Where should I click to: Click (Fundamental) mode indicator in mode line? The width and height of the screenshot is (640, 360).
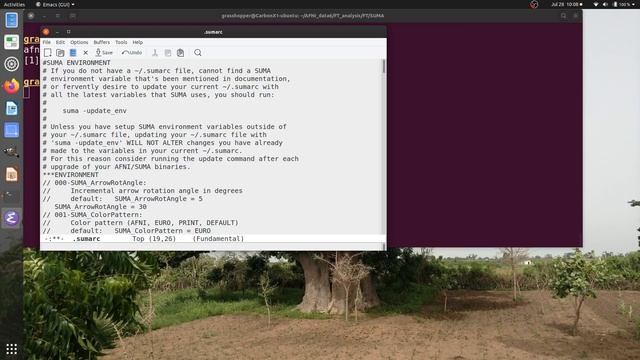[218, 239]
